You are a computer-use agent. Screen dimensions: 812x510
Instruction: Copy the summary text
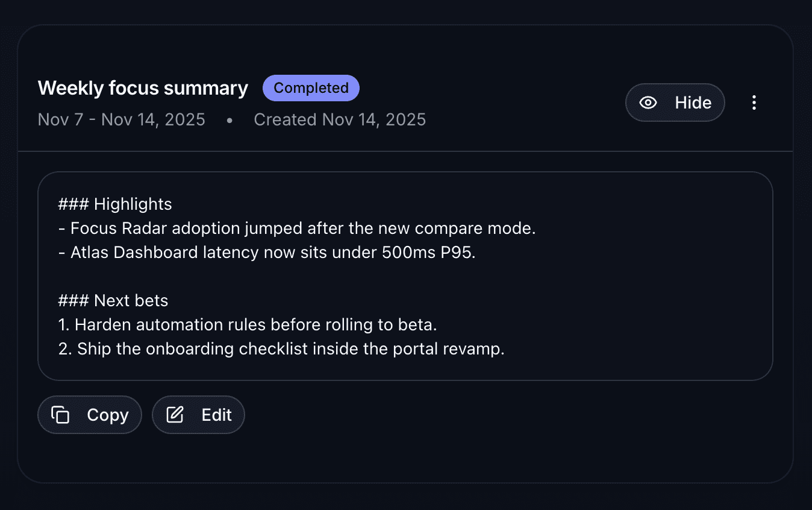point(89,415)
